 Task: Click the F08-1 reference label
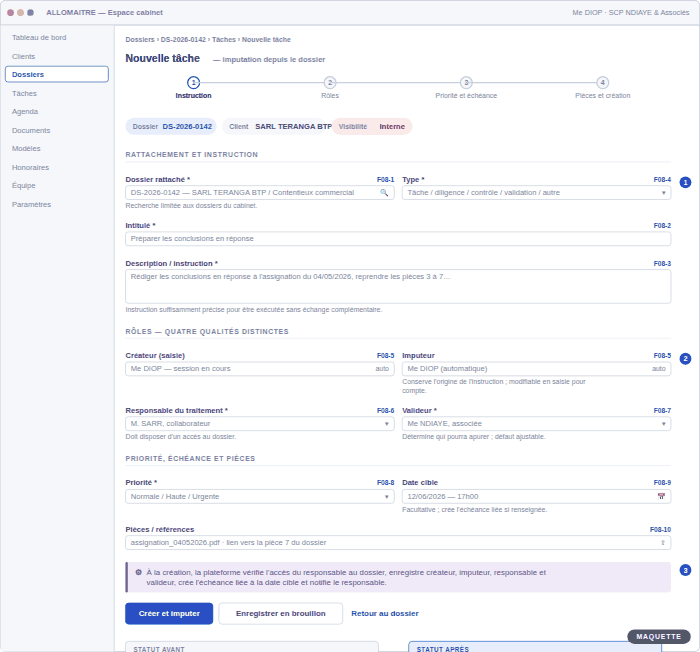tap(385, 180)
